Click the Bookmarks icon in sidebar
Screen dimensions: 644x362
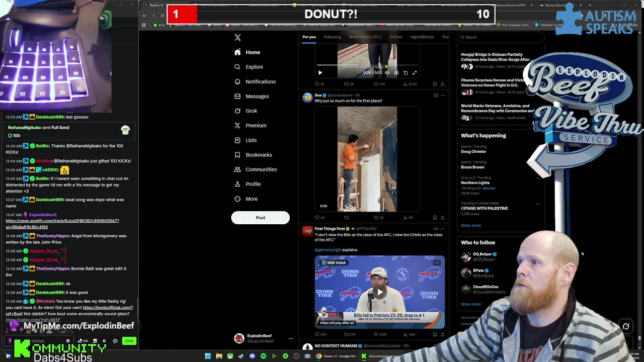[x=237, y=155]
